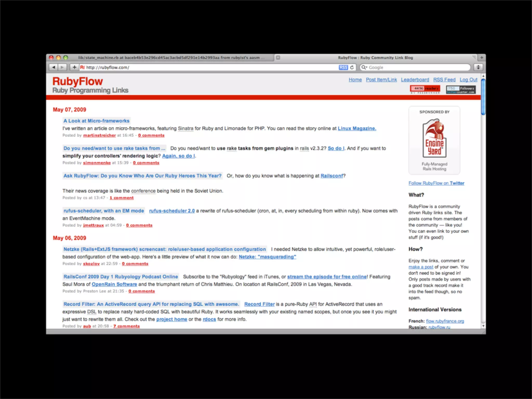Open jmettraux's profile link
532x399 pixels.
click(94, 225)
